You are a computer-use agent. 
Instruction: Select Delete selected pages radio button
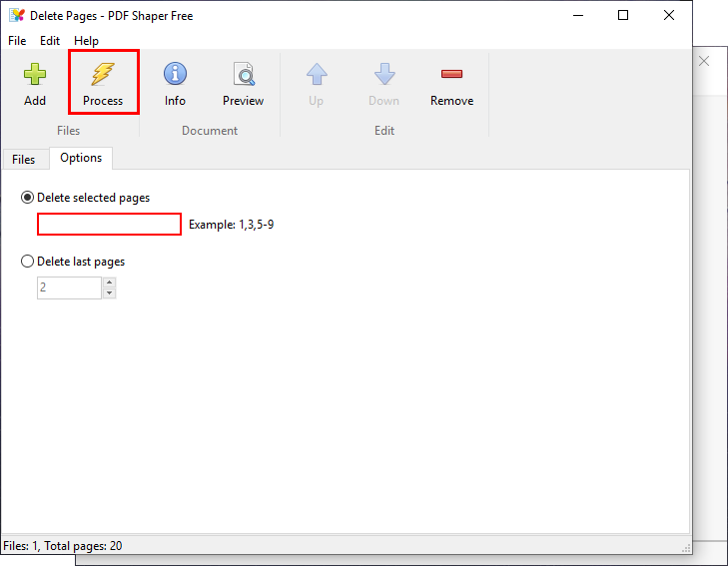coord(27,198)
